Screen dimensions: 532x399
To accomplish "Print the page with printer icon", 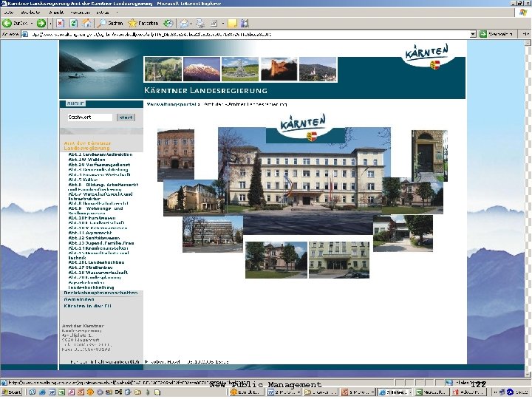I will (200, 24).
